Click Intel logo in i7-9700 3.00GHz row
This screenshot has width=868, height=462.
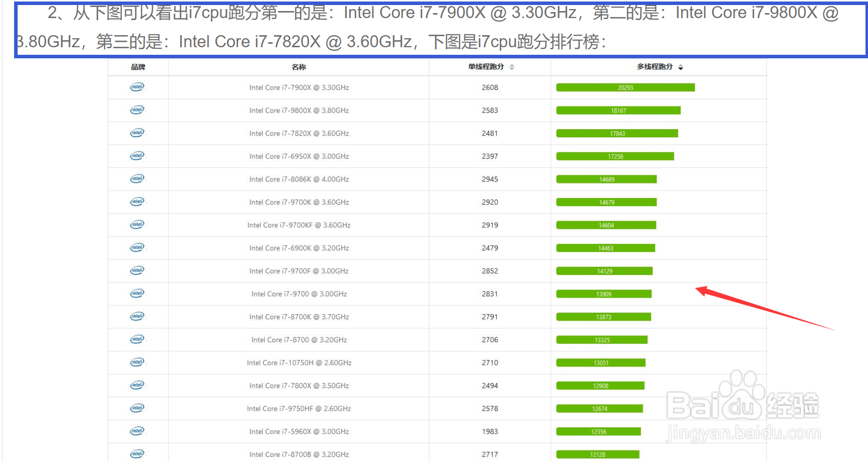(137, 294)
